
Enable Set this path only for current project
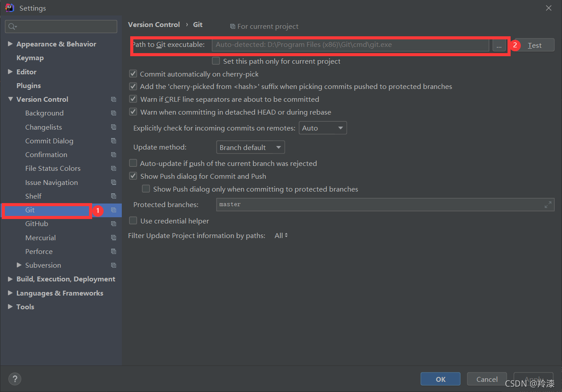[216, 61]
